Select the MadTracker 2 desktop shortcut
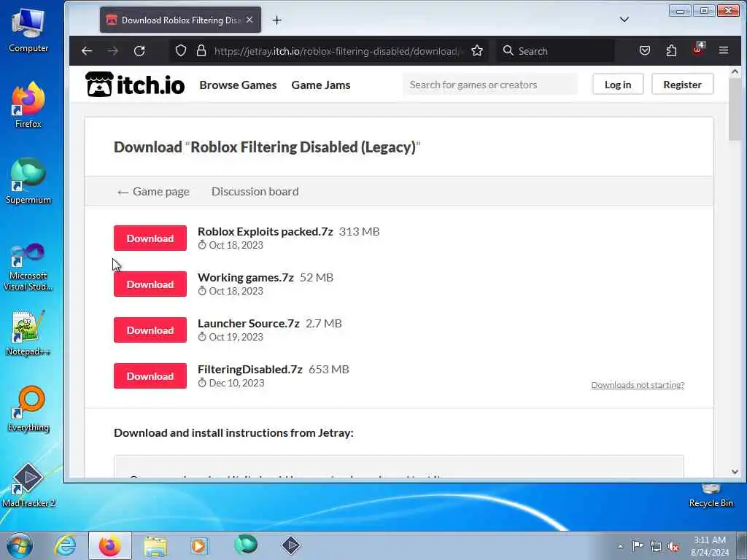The width and height of the screenshot is (747, 560). pos(28,485)
